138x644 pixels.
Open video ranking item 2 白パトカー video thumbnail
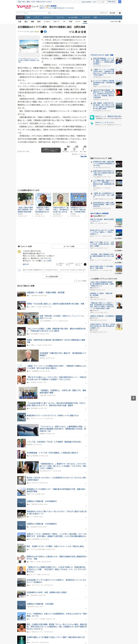click(x=119, y=173)
